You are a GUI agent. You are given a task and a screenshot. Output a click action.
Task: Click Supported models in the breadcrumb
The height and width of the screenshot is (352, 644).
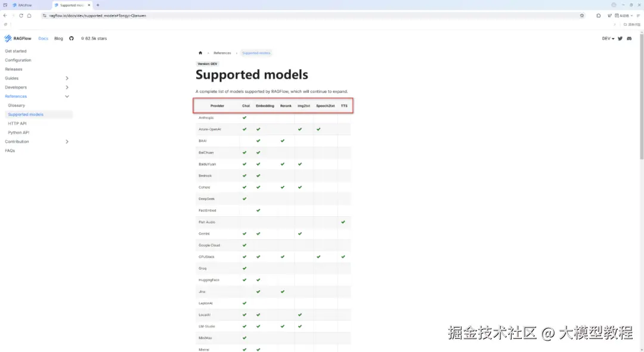[x=256, y=53]
